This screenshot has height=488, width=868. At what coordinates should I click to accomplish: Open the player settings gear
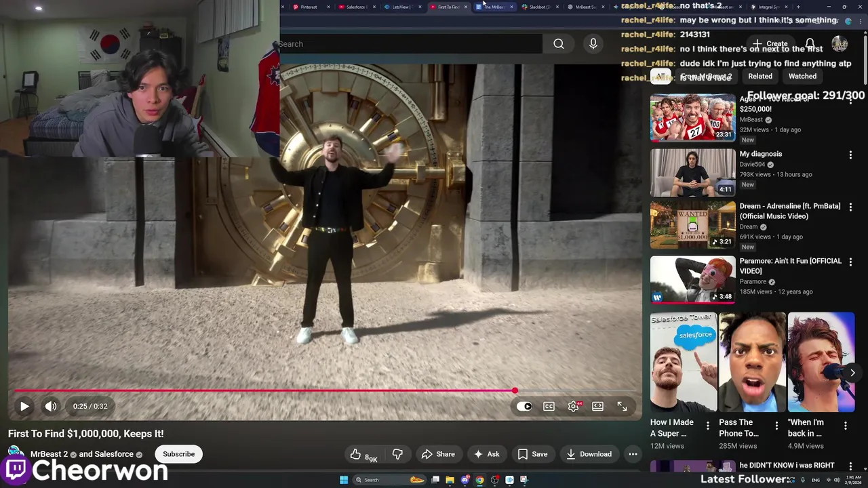[x=574, y=406]
